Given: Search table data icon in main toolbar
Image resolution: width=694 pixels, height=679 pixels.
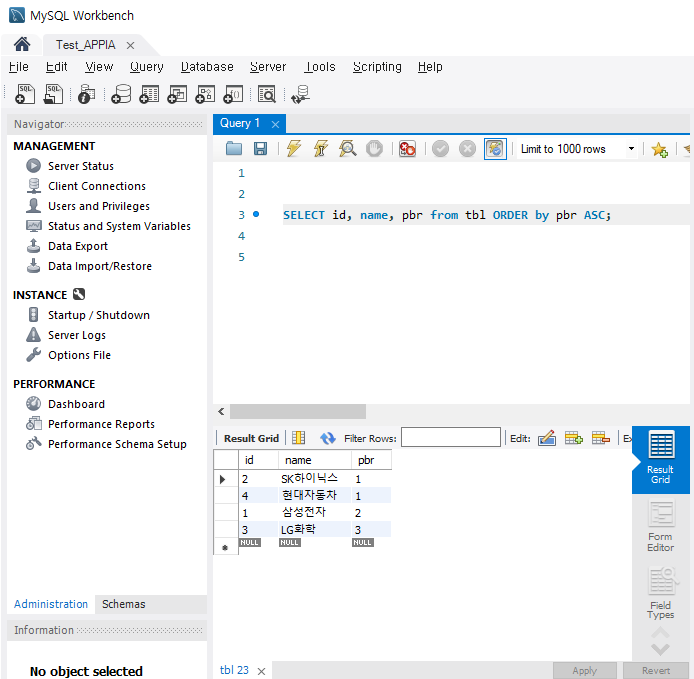Looking at the screenshot, I should [267, 94].
